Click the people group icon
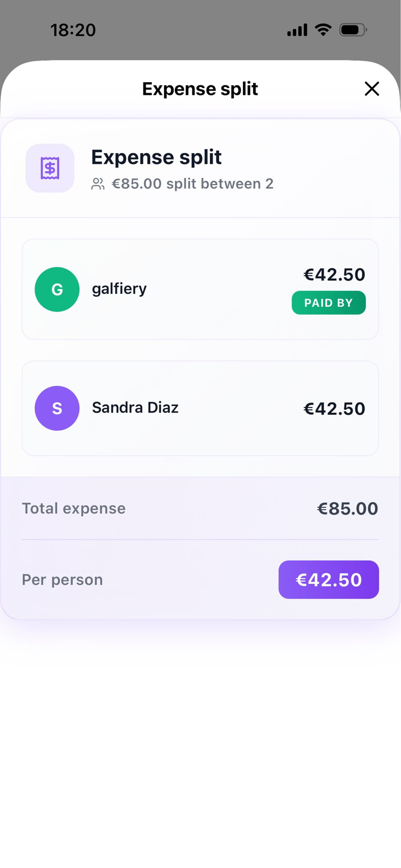This screenshot has width=401, height=868. [98, 184]
